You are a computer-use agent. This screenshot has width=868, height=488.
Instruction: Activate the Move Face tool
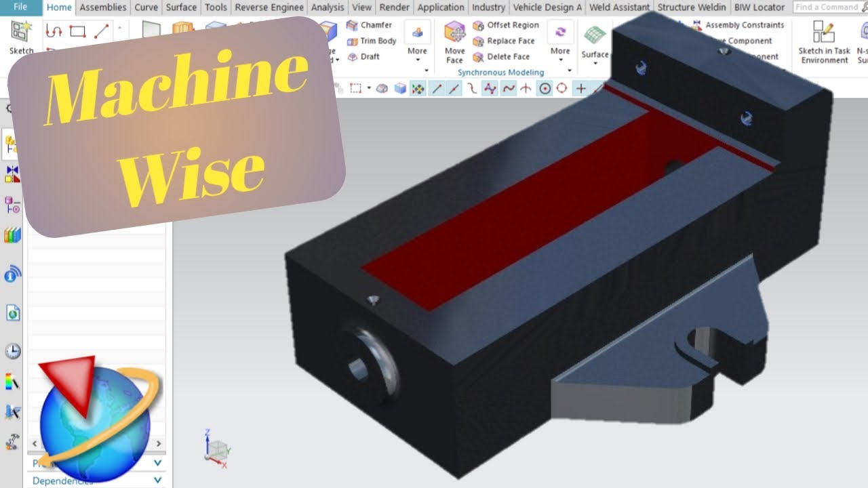coord(454,41)
